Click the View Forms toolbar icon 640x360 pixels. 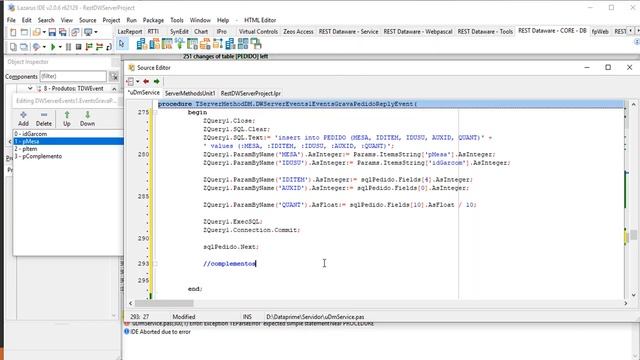coord(24,47)
